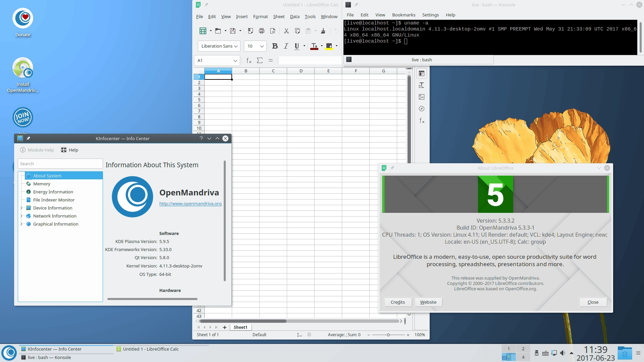This screenshot has width=644, height=362.
Task: Open the trash folder widget in panel
Action: (625, 353)
